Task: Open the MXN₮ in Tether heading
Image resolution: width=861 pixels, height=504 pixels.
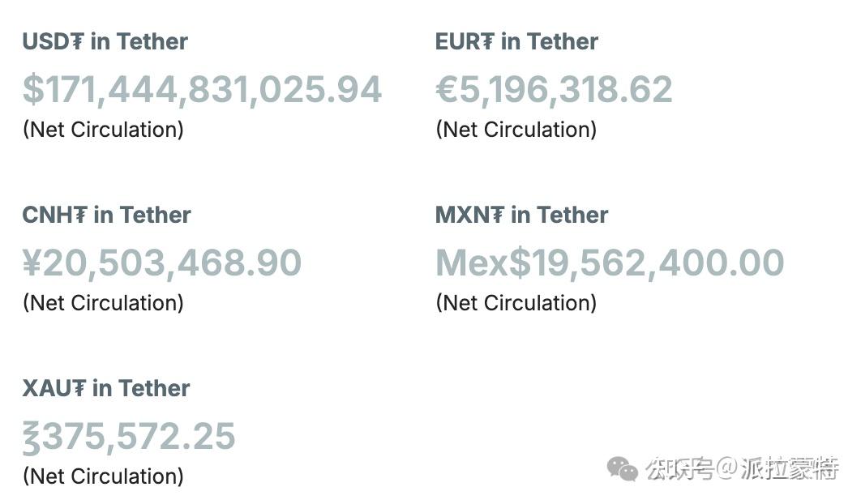Action: click(521, 216)
